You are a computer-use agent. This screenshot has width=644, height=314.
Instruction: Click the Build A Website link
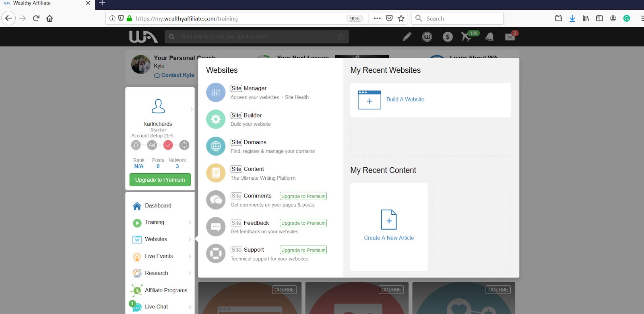[405, 100]
